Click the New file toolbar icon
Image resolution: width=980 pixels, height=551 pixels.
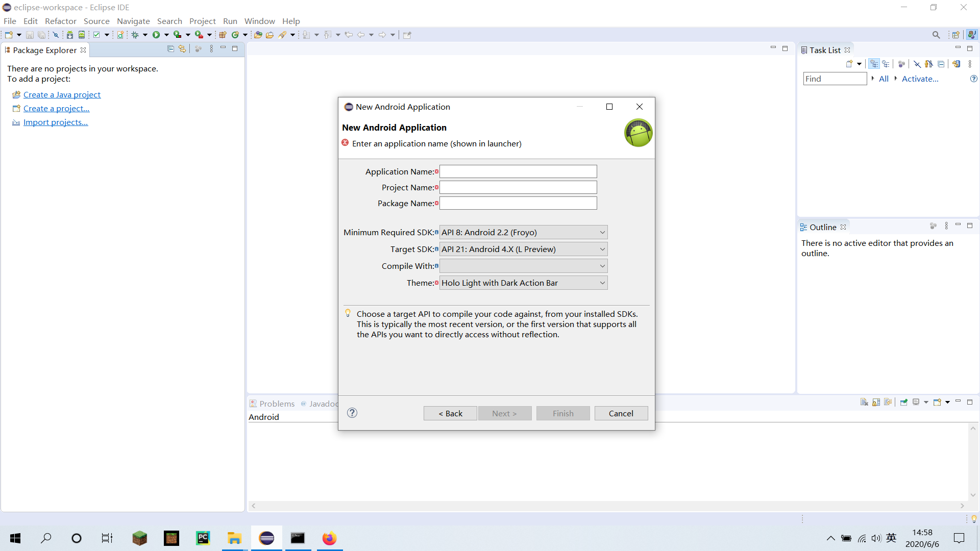[x=9, y=35]
